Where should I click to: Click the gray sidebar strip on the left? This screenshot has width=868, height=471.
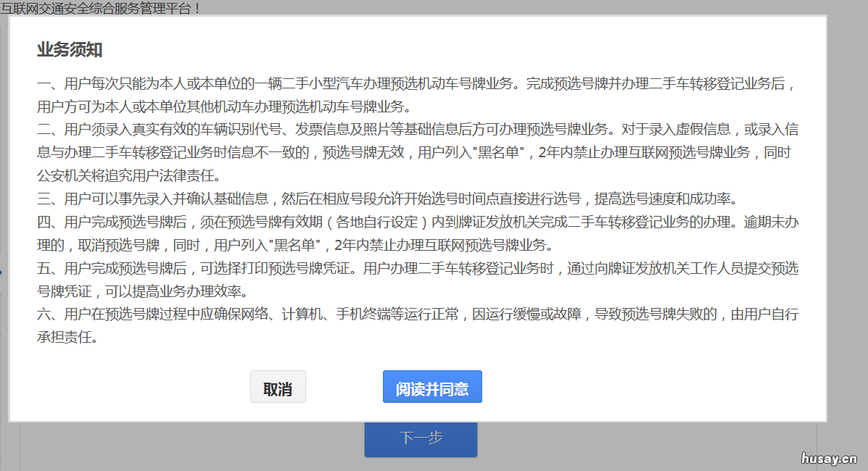click(6, 217)
